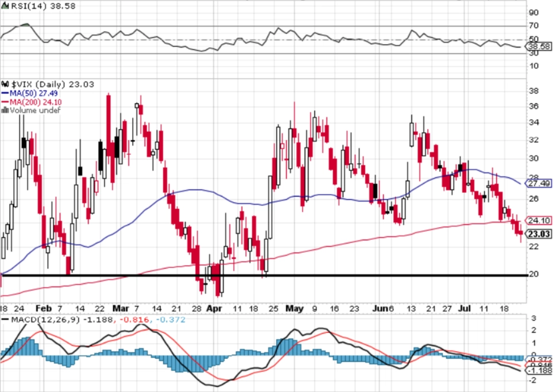Click the blue MA(50) legend line
This screenshot has height=392, width=553.
(x=5, y=94)
